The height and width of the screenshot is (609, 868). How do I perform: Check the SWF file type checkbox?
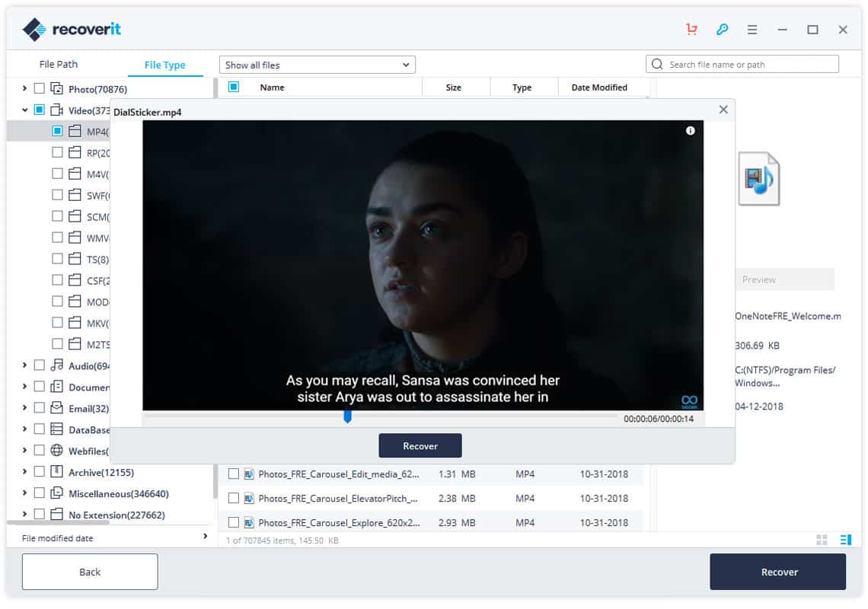(x=57, y=195)
